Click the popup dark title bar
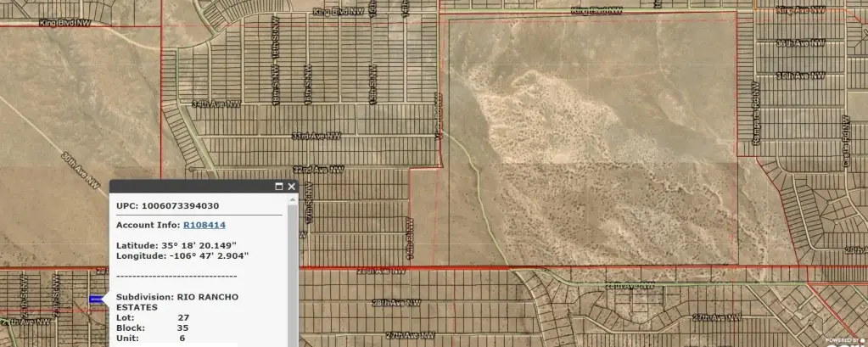 [x=195, y=187]
